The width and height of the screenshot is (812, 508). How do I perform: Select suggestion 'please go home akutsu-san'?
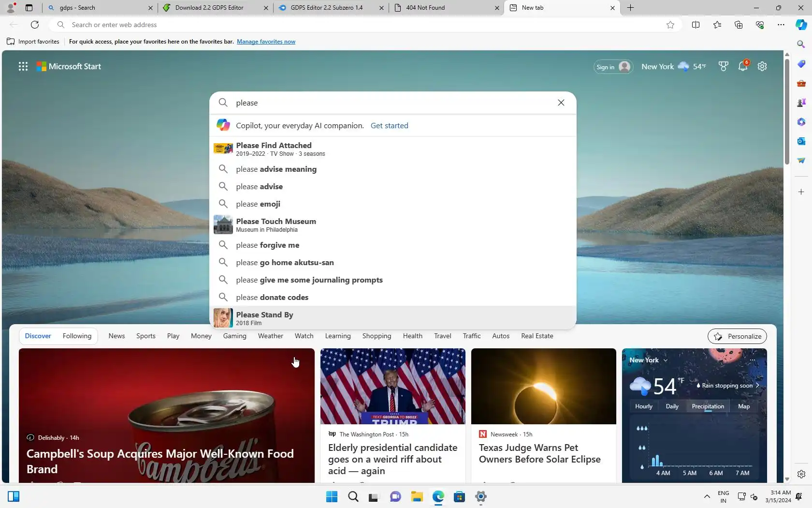pyautogui.click(x=392, y=262)
